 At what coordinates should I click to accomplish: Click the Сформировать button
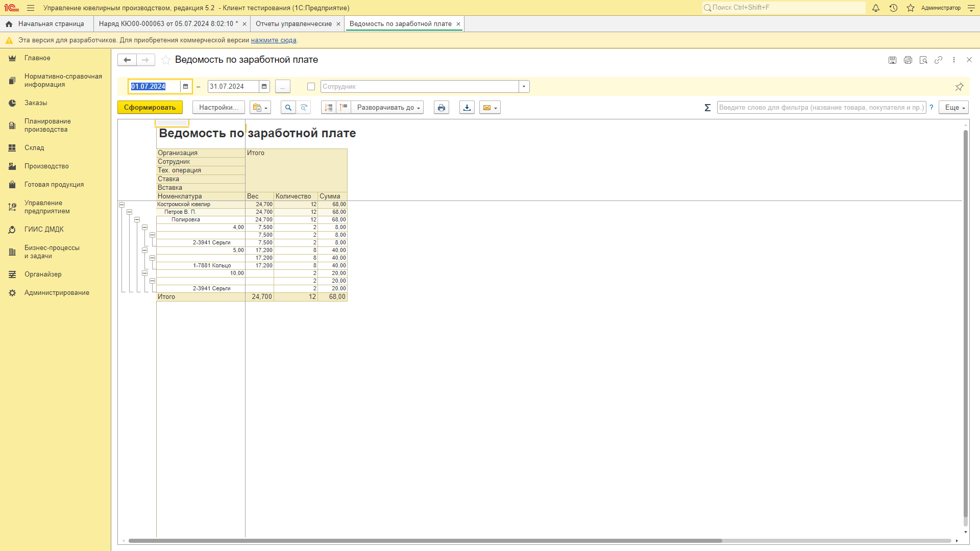[x=150, y=108]
